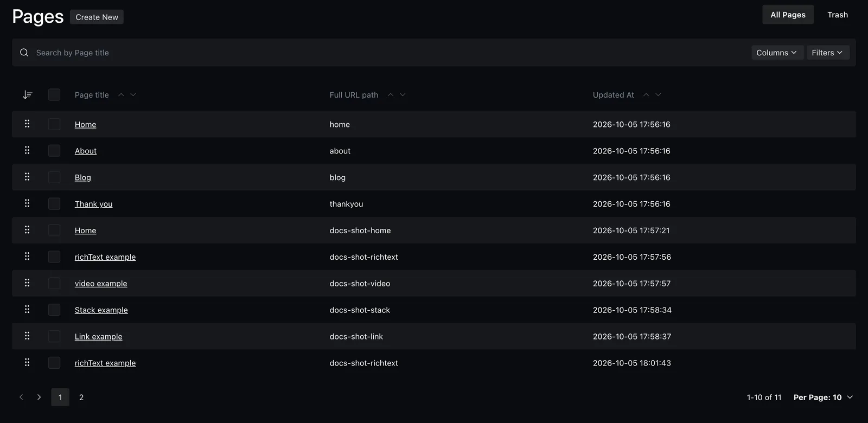This screenshot has width=868, height=423.
Task: Go to page 2
Action: 81,398
